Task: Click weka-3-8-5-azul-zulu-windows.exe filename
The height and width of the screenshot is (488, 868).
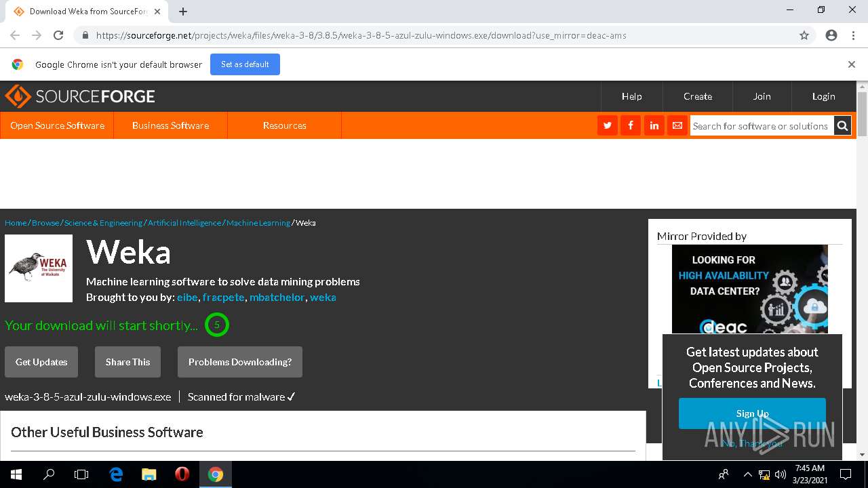Action: pos(88,397)
